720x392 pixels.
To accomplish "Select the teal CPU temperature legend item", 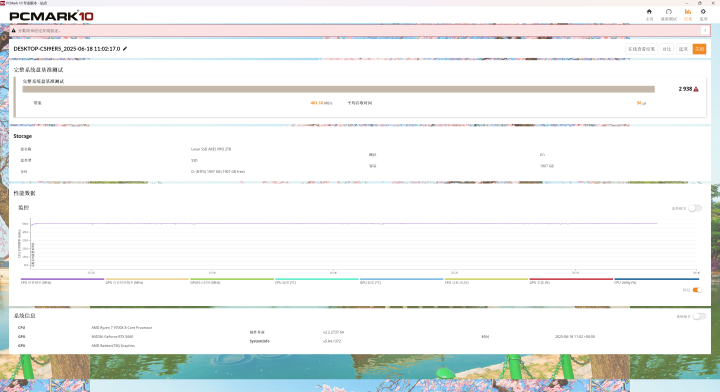I will point(316,281).
